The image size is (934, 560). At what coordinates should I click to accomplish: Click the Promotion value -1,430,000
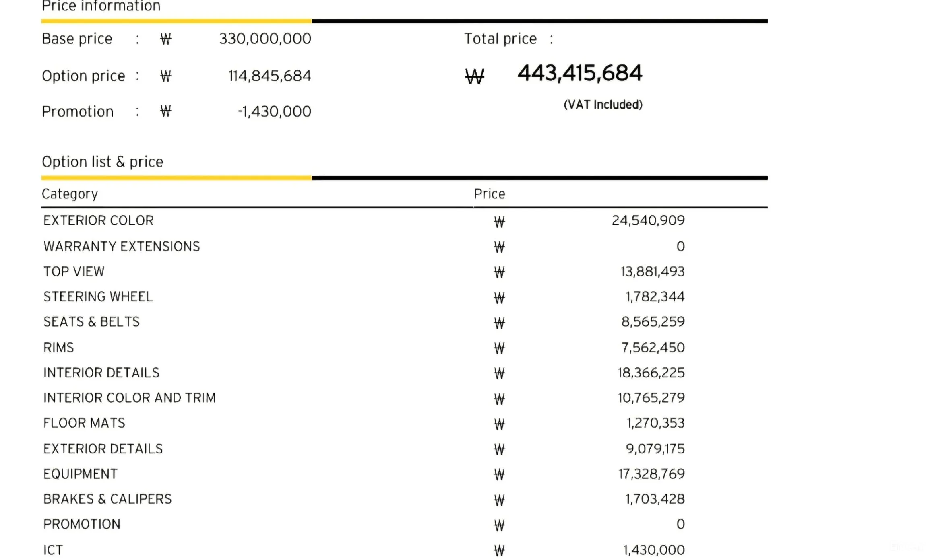pos(274,111)
